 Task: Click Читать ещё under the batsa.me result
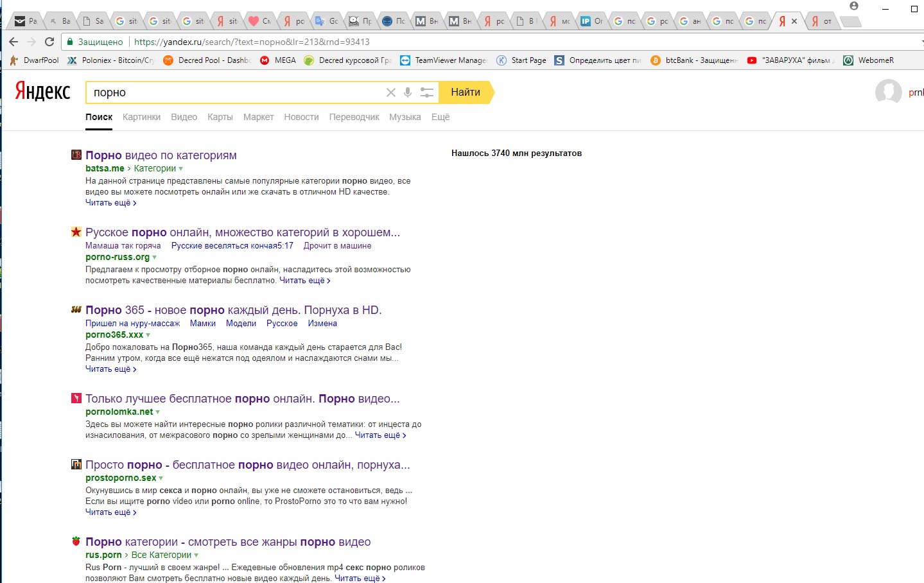[110, 203]
